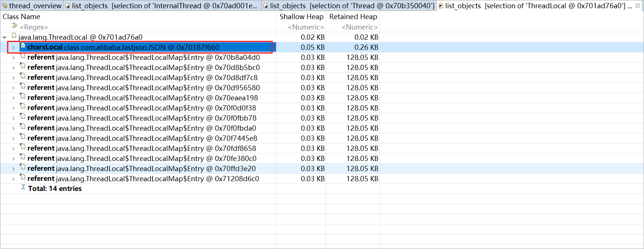
Task: Click the Regex filter field
Action: click(x=34, y=27)
